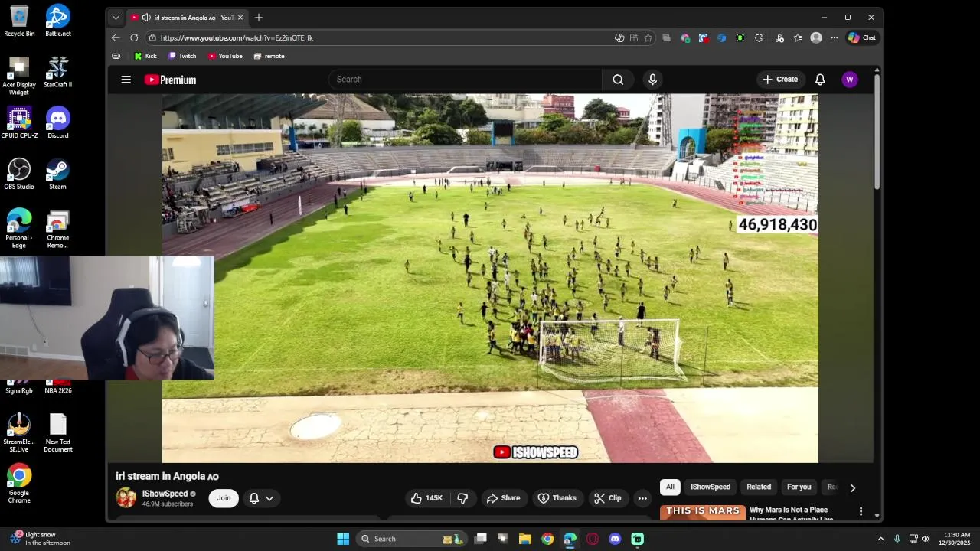Select the All filter chip

coord(670,487)
